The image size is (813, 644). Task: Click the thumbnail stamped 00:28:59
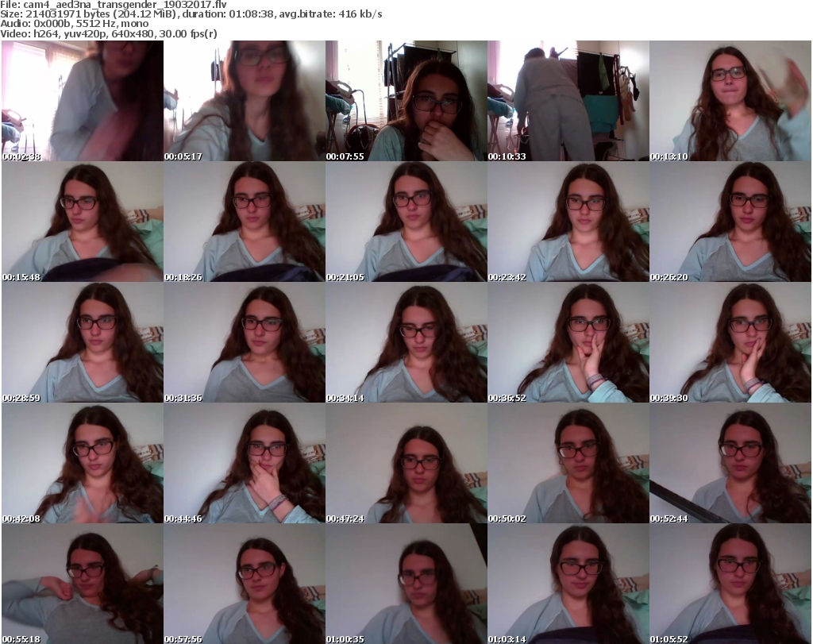[x=83, y=342]
